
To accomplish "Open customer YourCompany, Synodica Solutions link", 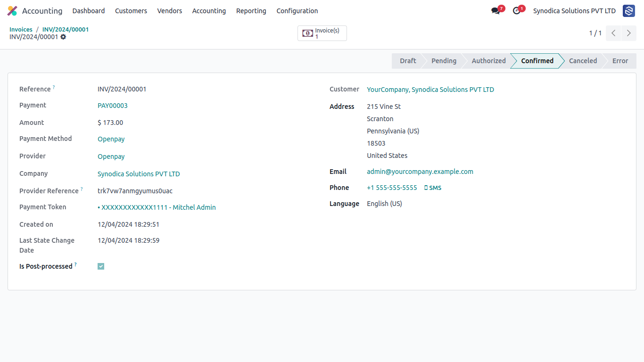I will tap(430, 90).
